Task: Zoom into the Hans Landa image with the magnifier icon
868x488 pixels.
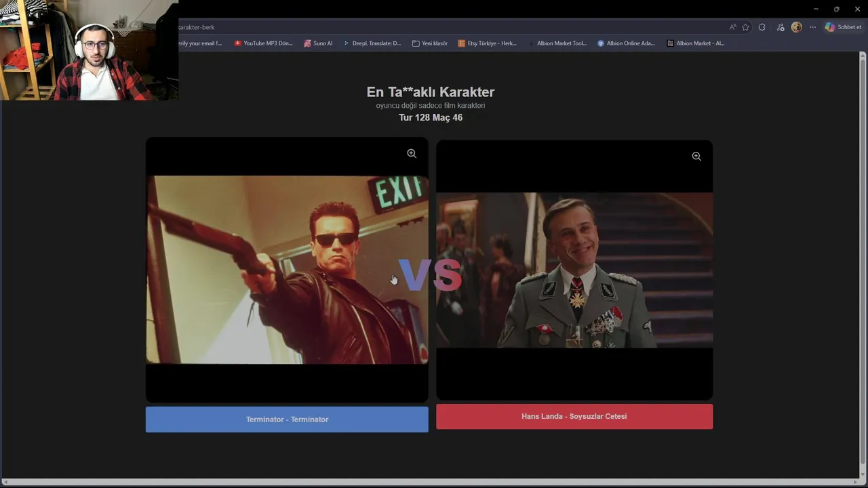Action: click(696, 157)
